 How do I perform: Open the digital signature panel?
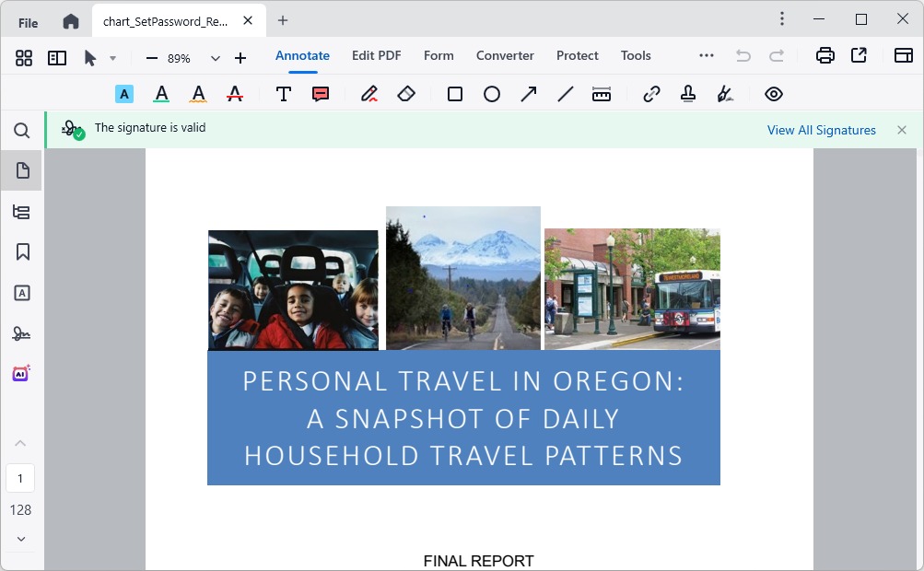click(21, 332)
